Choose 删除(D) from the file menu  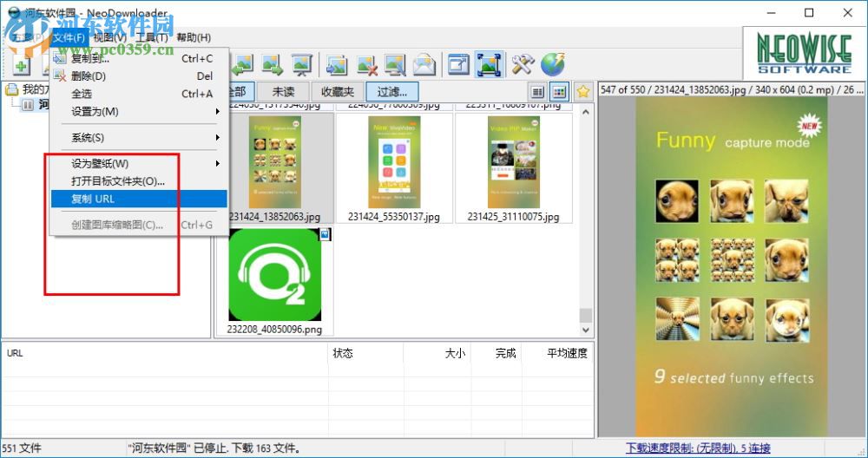pos(139,76)
